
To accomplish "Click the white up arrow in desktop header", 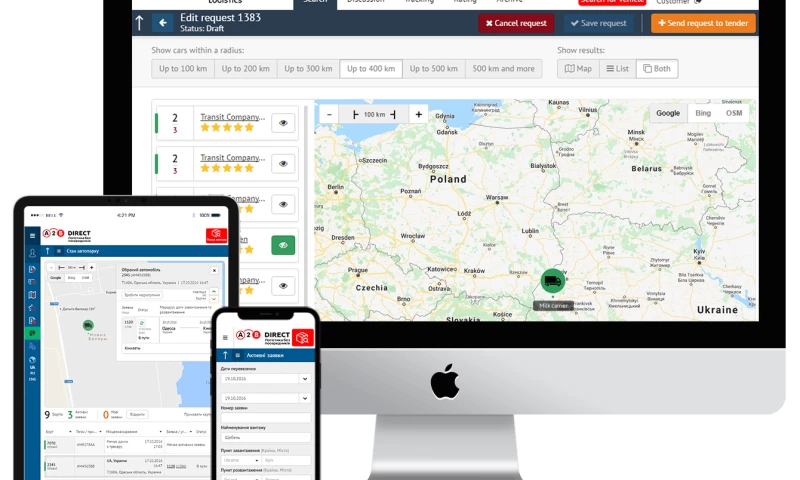I will click(140, 23).
